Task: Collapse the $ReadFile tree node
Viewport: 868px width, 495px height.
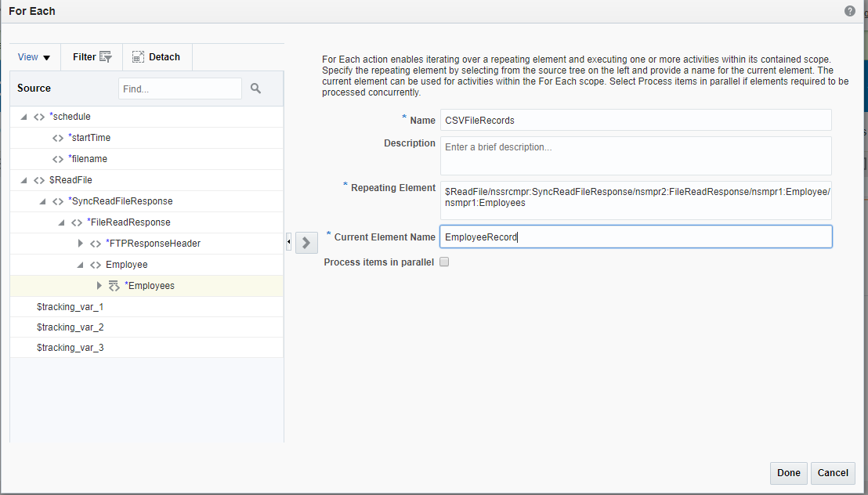Action: pyautogui.click(x=24, y=180)
